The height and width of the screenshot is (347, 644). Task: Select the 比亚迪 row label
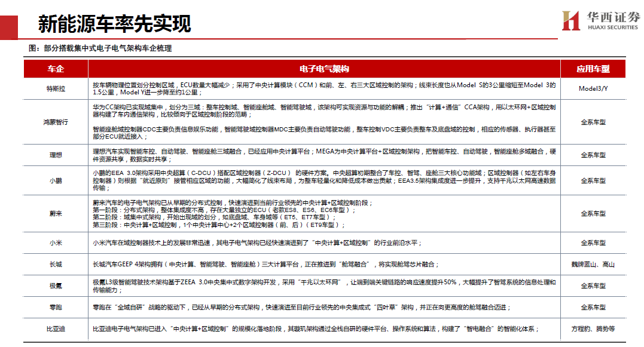point(56,329)
